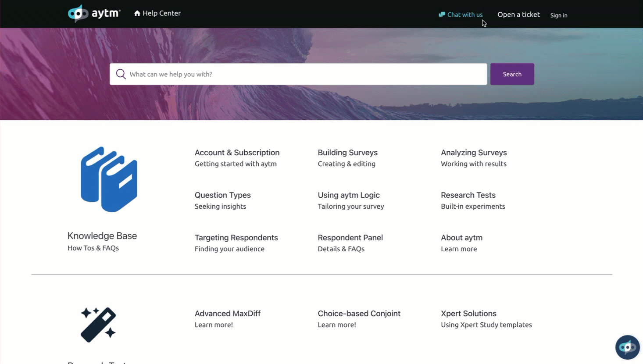Image resolution: width=643 pixels, height=364 pixels.
Task: Click the aytm logo in header
Action: pyautogui.click(x=94, y=14)
